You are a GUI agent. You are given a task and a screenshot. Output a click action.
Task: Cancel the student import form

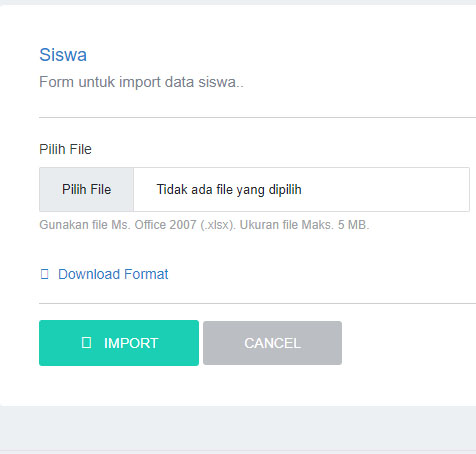point(272,343)
